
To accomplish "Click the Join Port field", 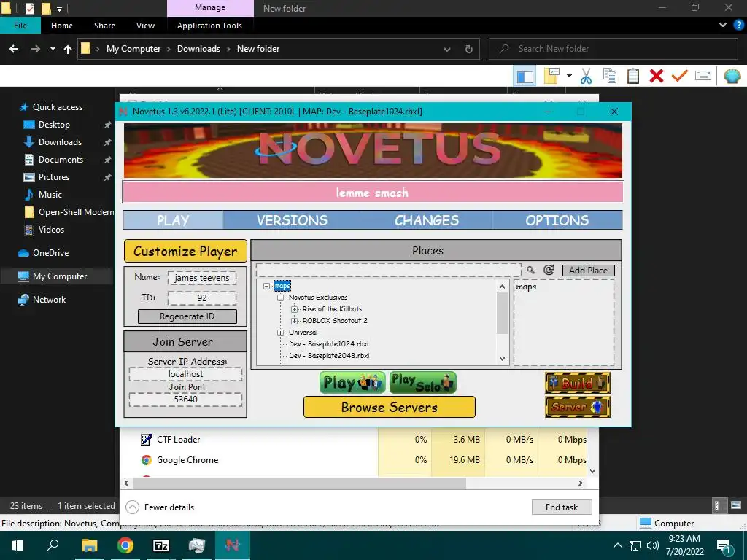I will (x=185, y=400).
